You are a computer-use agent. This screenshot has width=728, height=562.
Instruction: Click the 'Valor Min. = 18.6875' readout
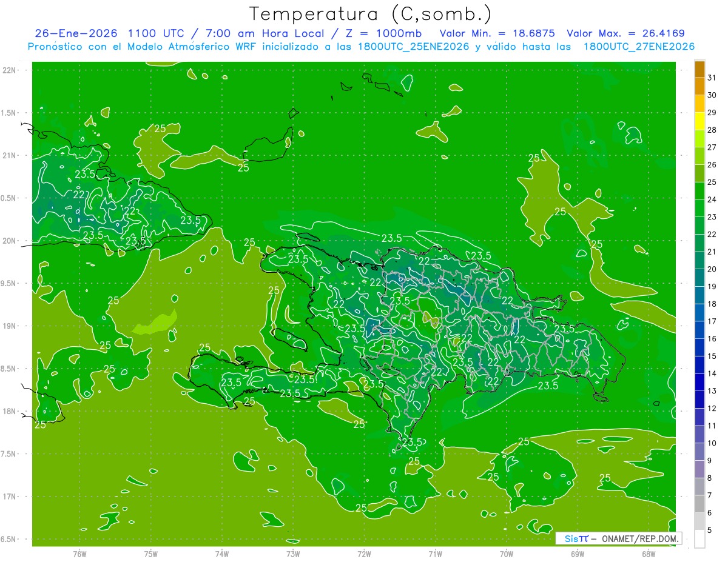coord(497,33)
